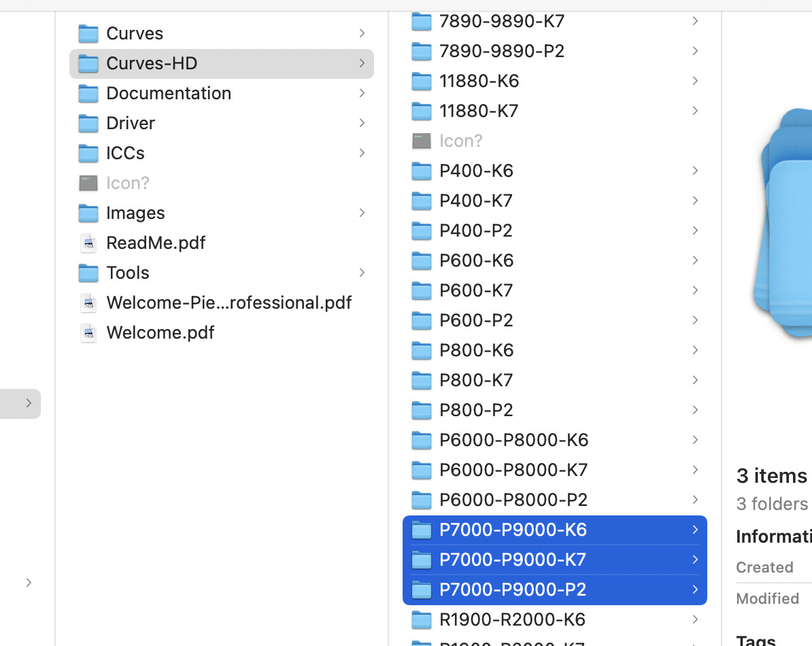Screen dimensions: 812x646
Task: Click the P400-P2 folder icon
Action: (421, 231)
